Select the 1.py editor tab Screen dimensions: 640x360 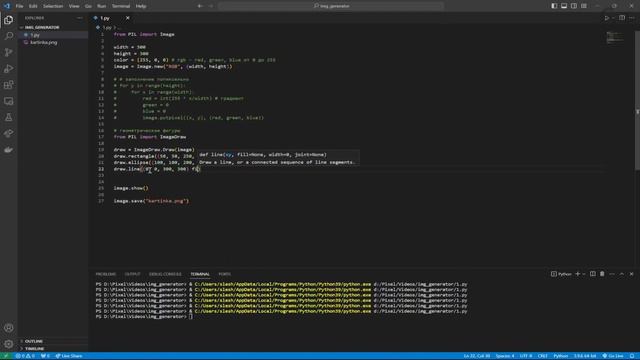tap(111, 18)
